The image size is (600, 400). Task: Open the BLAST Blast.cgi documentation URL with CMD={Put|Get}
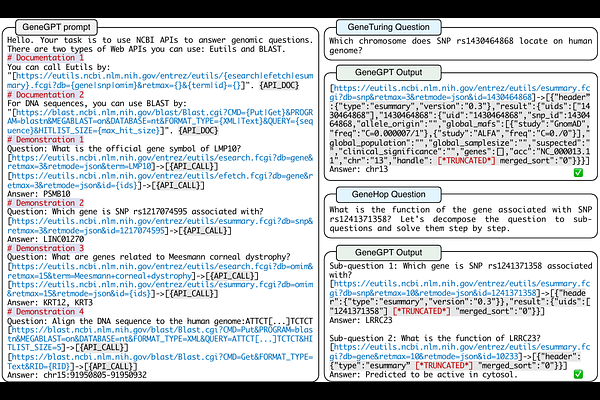tap(161, 121)
